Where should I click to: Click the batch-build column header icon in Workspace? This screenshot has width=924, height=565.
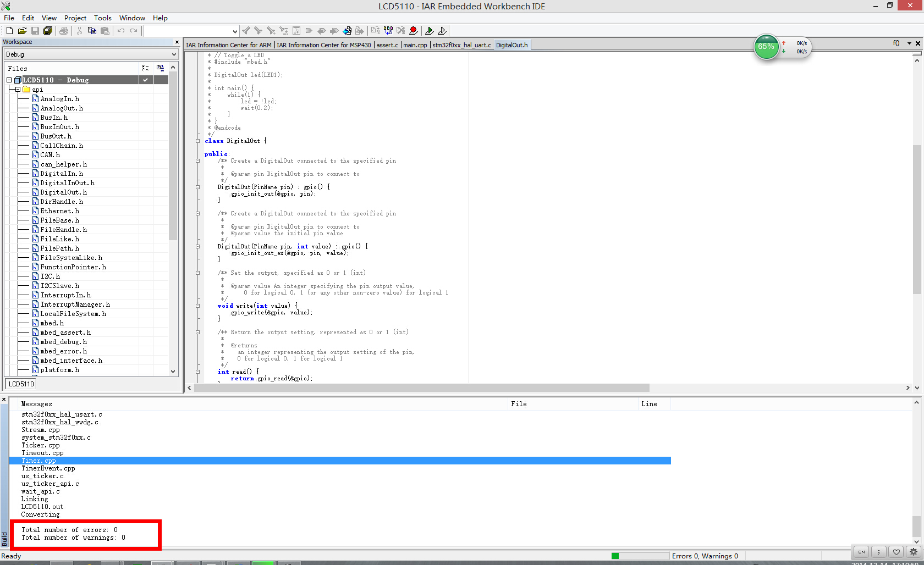click(x=160, y=68)
